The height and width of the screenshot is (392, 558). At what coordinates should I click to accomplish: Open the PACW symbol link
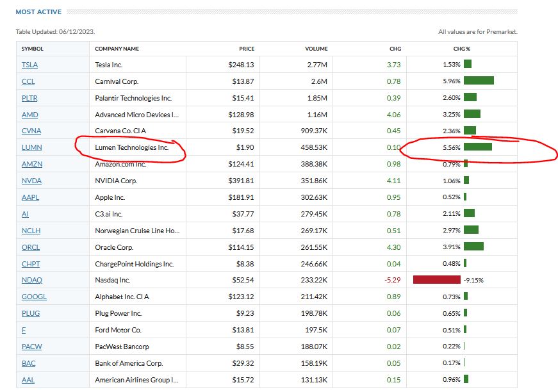[x=31, y=347]
